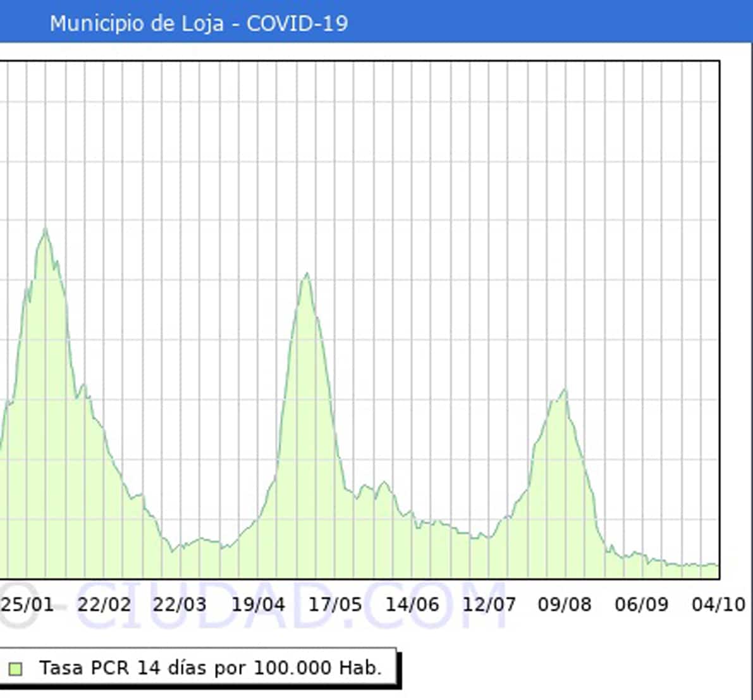Click the top of the August peak
The width and height of the screenshot is (753, 700).
coord(565,390)
